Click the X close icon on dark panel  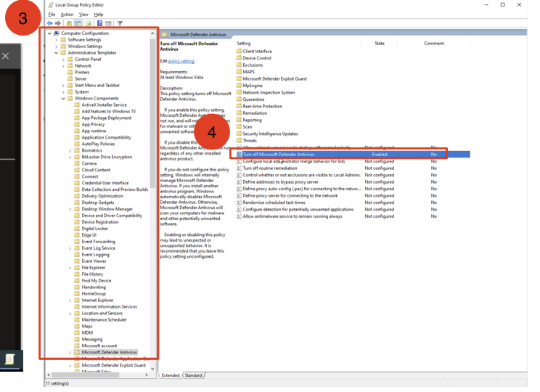pos(6,56)
